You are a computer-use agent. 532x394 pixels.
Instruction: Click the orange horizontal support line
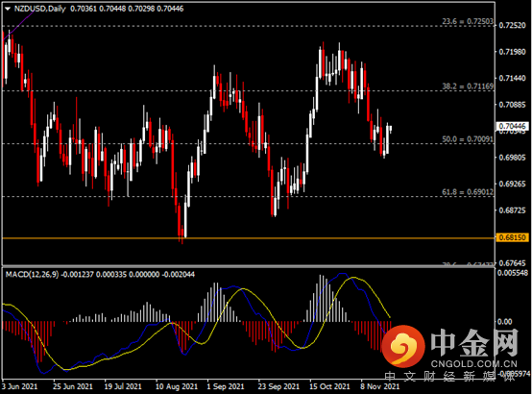(248, 238)
